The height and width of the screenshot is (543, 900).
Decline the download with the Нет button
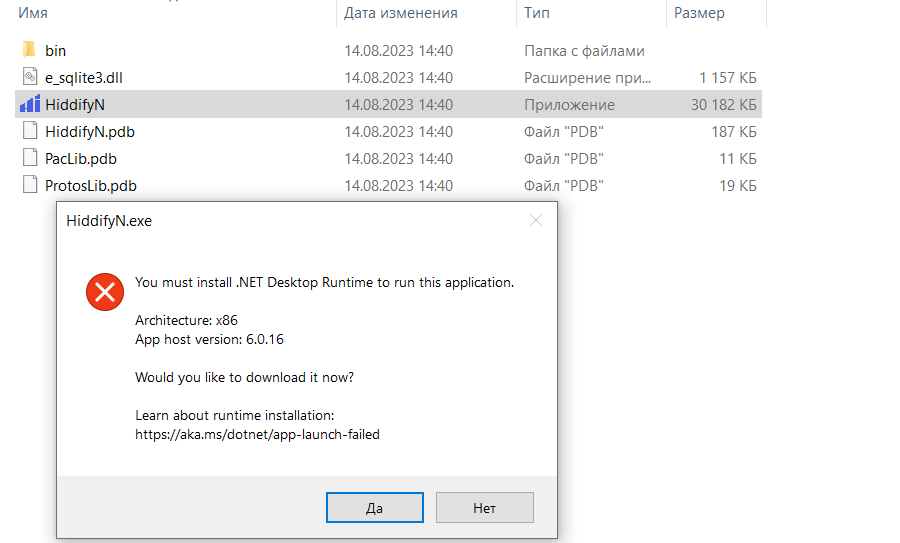(x=484, y=508)
